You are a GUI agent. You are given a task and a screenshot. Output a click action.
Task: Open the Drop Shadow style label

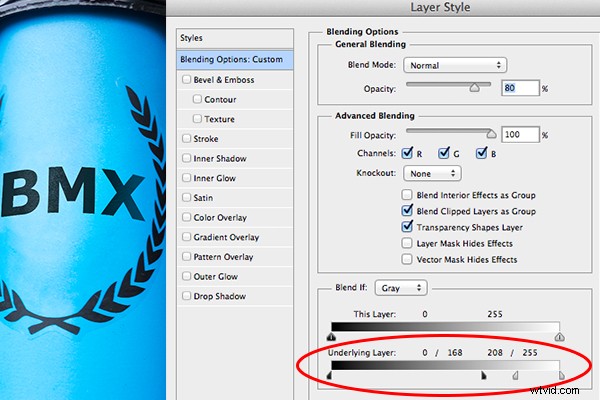220,296
